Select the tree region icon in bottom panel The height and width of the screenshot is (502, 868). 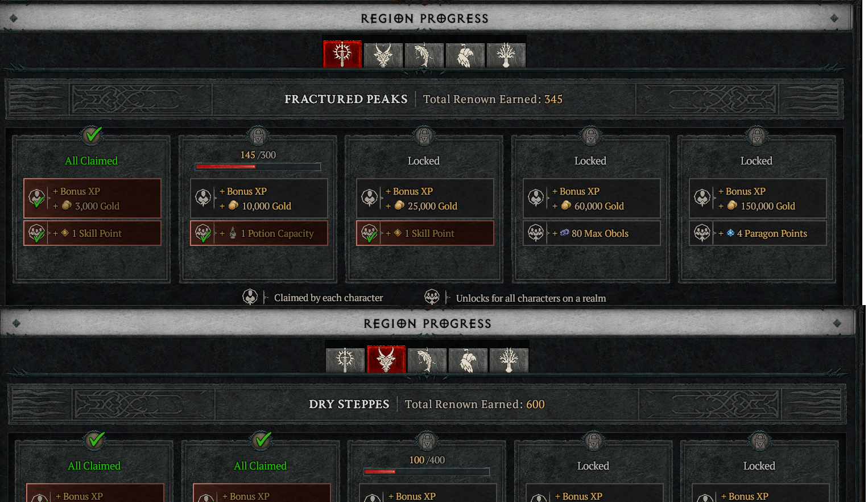point(509,360)
